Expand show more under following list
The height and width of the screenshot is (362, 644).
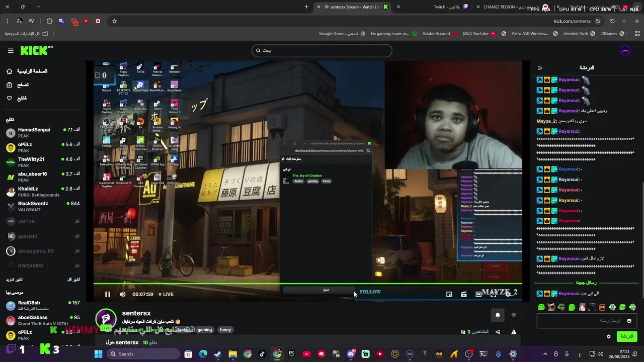(x=14, y=280)
